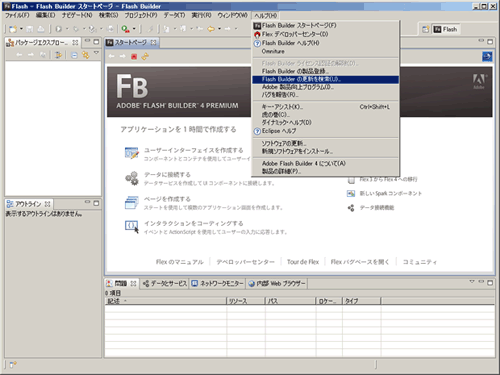This screenshot has height=375, width=500.
Task: Open Package Explorer view menu triangle
Action: 96,53
